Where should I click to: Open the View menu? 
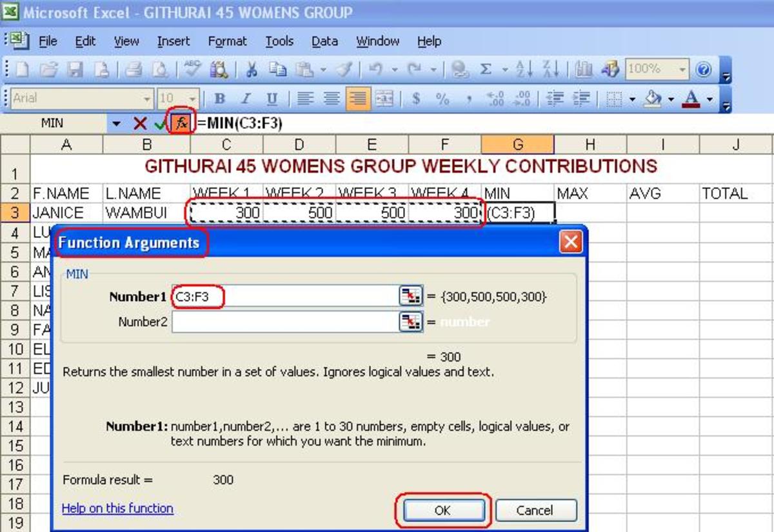(x=126, y=41)
